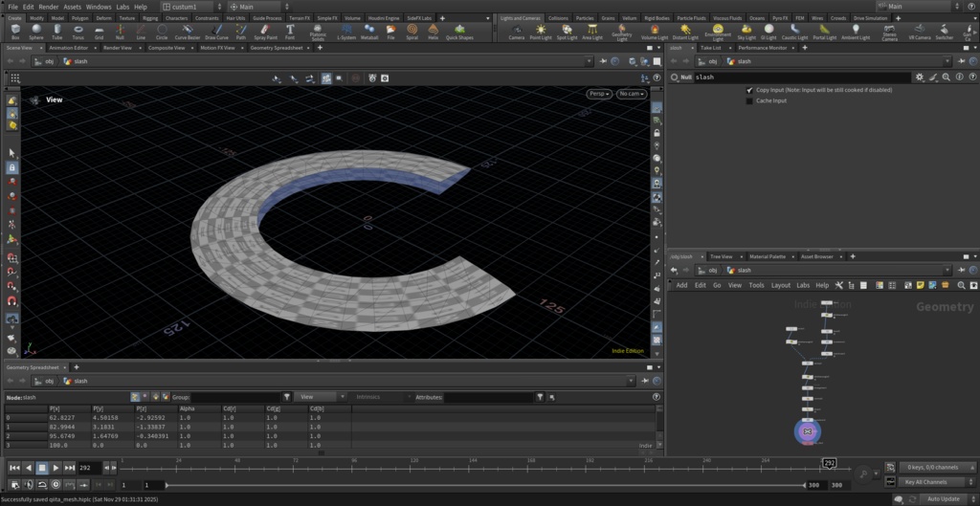
Task: Select the Metaball shelf tool
Action: click(x=369, y=32)
